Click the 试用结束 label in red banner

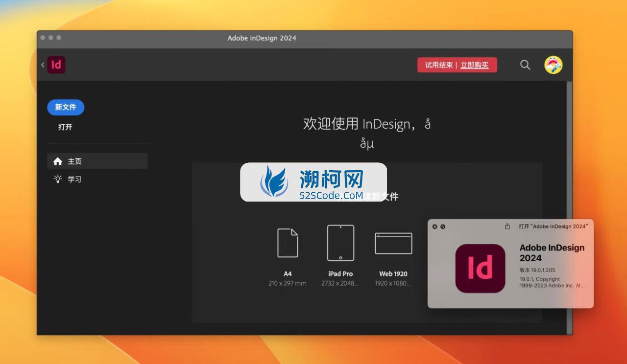(439, 65)
